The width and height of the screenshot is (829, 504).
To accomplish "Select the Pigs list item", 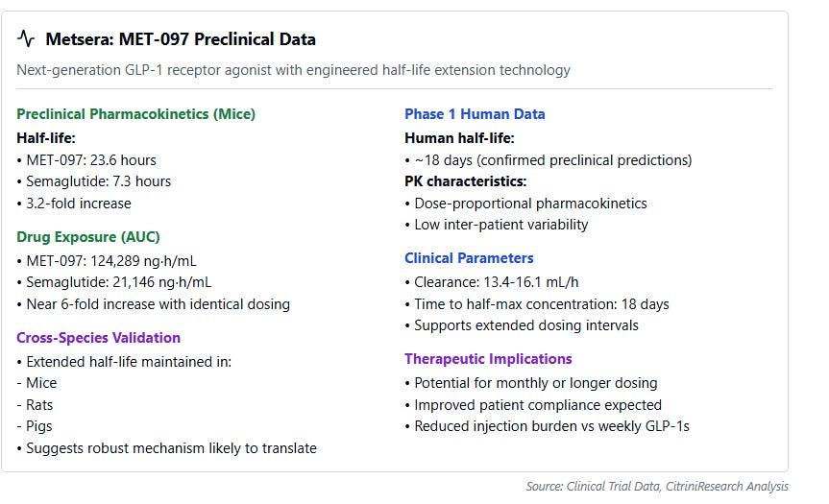I will (x=35, y=426).
